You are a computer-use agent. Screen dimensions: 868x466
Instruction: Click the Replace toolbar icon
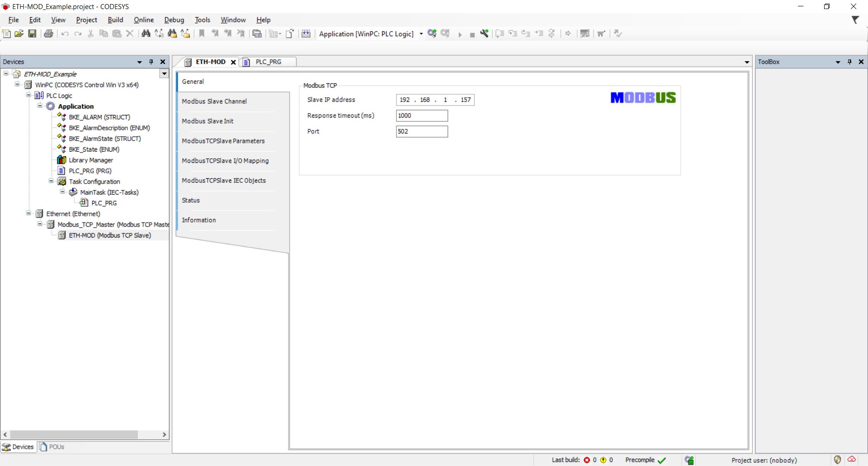click(x=159, y=33)
